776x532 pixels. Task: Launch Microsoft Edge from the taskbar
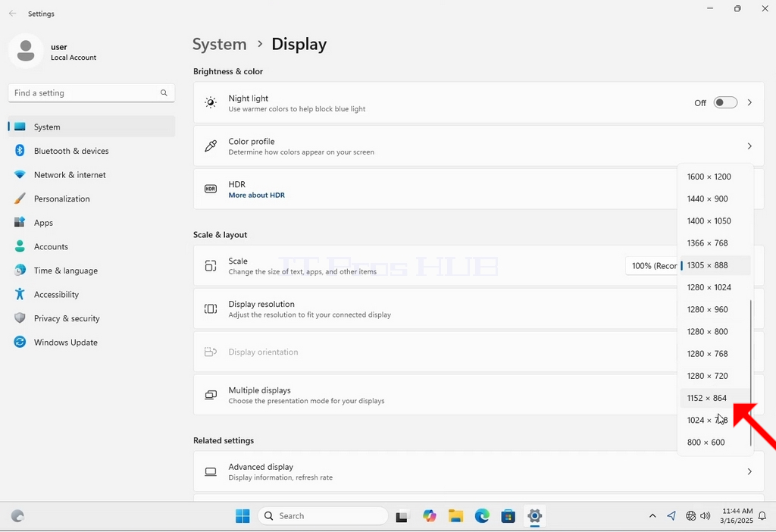point(482,516)
